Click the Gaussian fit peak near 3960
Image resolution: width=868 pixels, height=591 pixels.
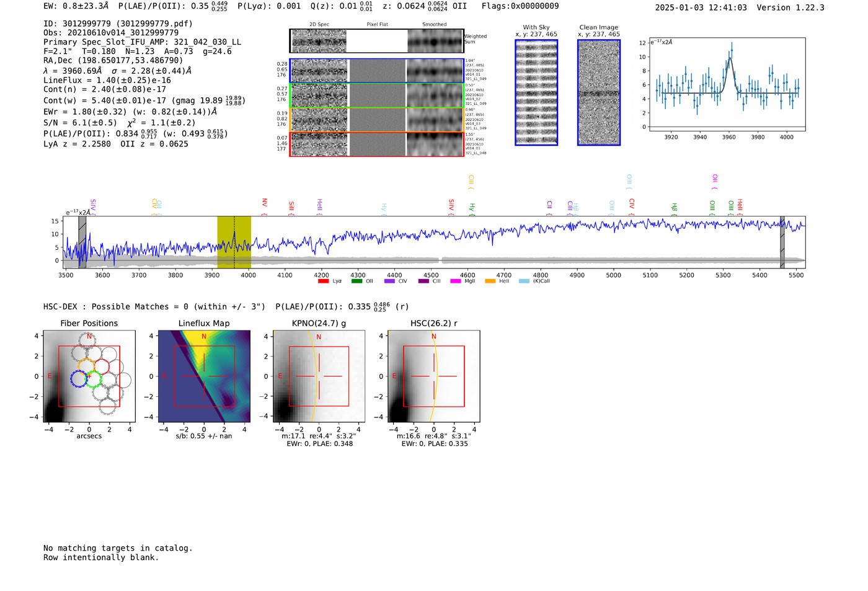point(730,59)
